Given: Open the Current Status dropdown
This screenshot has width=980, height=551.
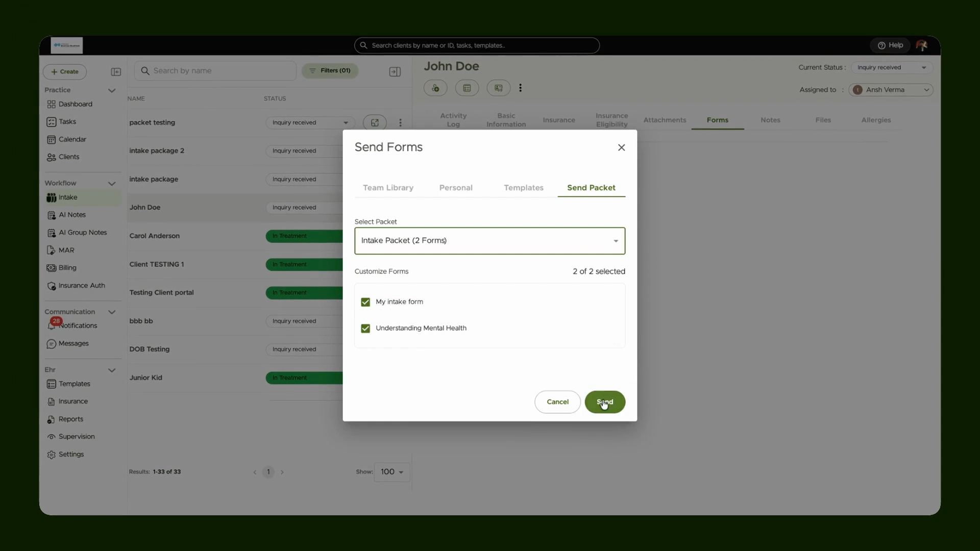Looking at the screenshot, I should [891, 67].
